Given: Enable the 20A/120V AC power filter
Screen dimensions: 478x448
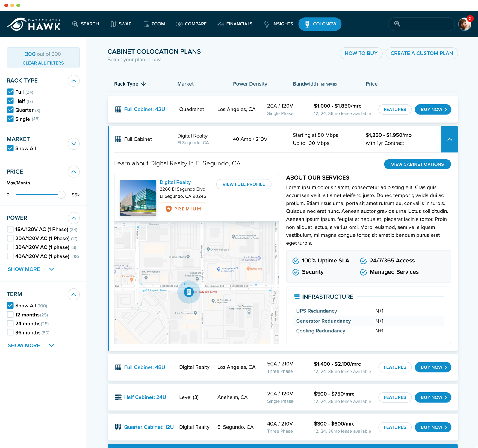Looking at the screenshot, I should point(10,238).
